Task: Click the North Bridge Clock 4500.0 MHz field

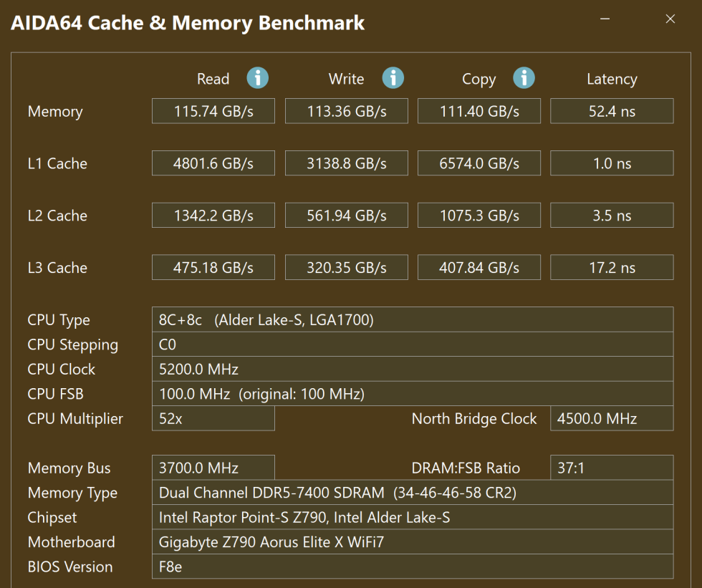Action: (x=612, y=419)
